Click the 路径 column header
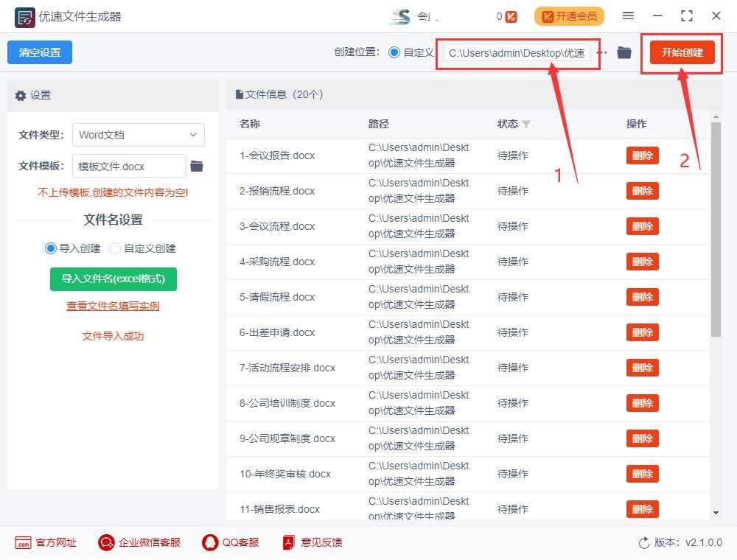 378,124
